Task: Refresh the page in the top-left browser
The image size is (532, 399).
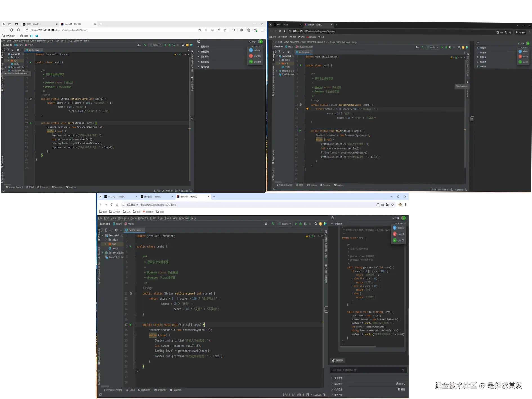Action: click(x=12, y=30)
